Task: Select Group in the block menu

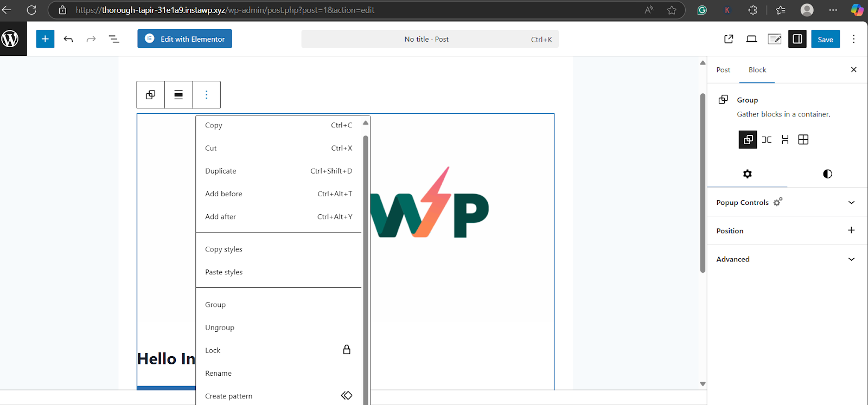Action: click(279, 305)
